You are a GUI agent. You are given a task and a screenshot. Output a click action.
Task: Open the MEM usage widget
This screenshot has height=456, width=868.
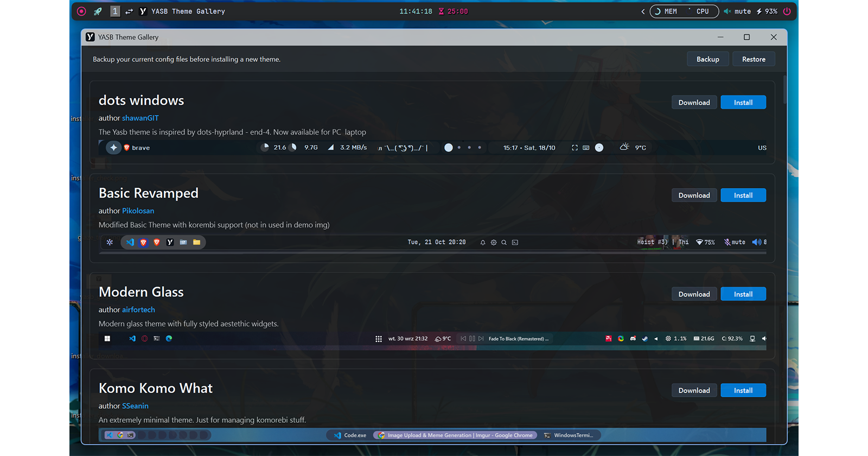[x=666, y=11]
